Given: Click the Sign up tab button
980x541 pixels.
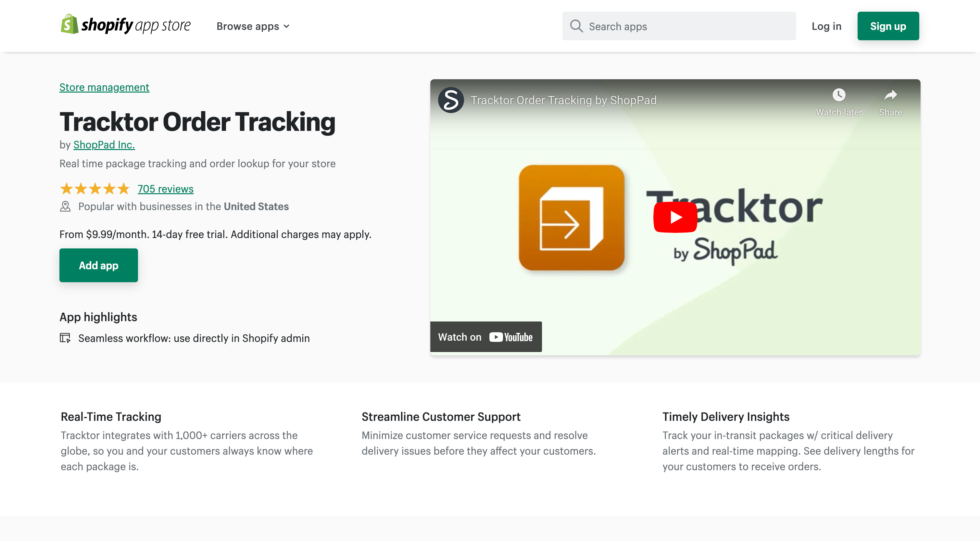Looking at the screenshot, I should click(889, 26).
